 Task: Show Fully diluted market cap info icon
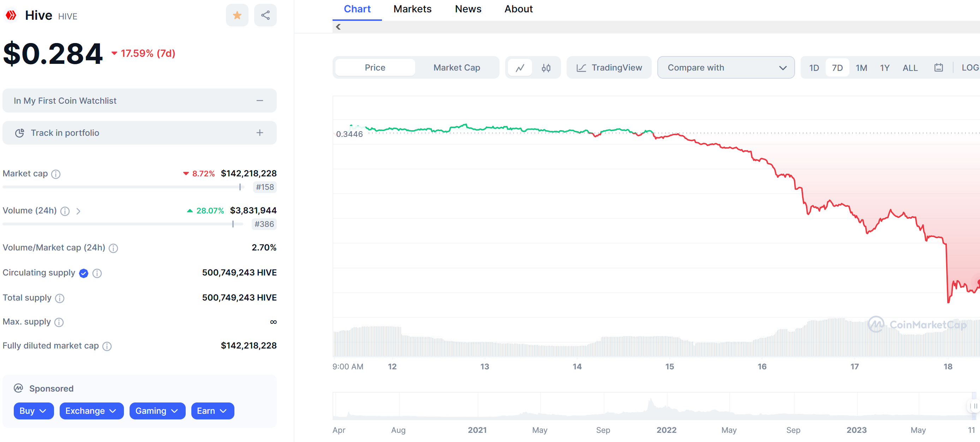pyautogui.click(x=107, y=346)
